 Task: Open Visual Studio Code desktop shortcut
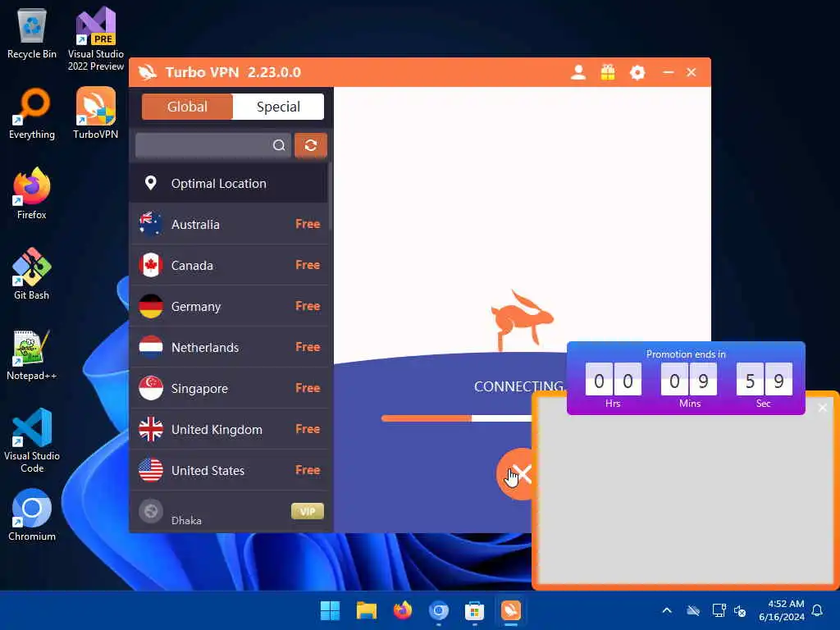(32, 441)
